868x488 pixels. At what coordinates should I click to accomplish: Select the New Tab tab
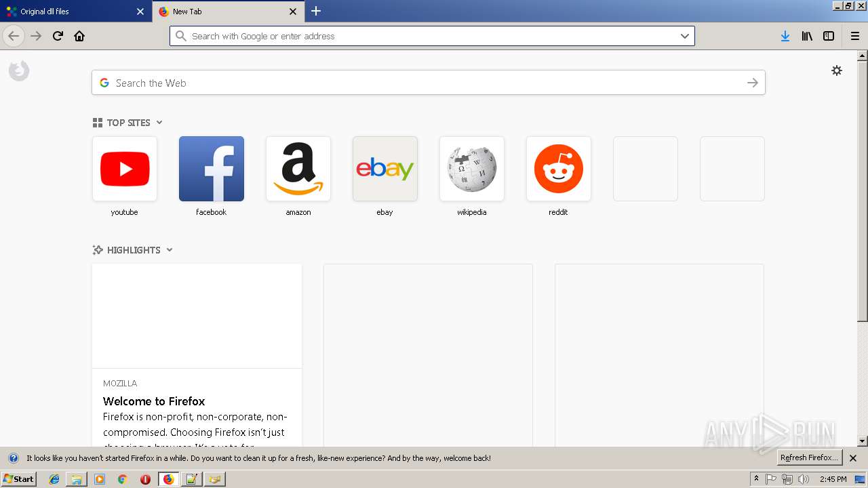coord(229,12)
